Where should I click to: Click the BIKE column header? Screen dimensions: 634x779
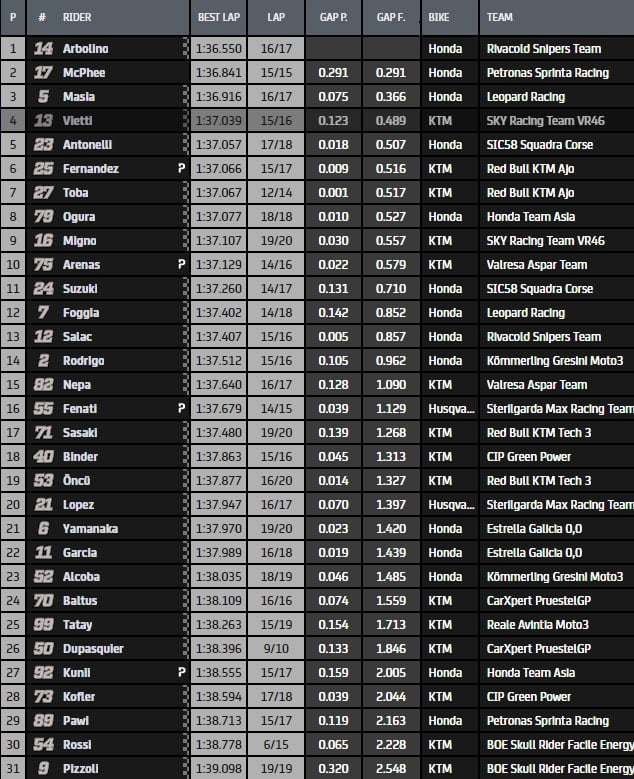439,18
